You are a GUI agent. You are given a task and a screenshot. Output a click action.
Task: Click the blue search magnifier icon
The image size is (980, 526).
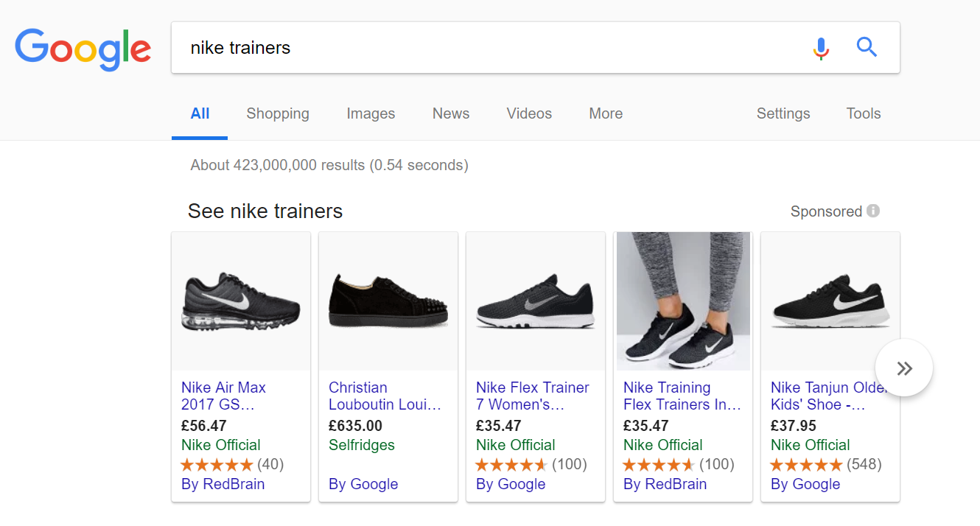pyautogui.click(x=867, y=47)
